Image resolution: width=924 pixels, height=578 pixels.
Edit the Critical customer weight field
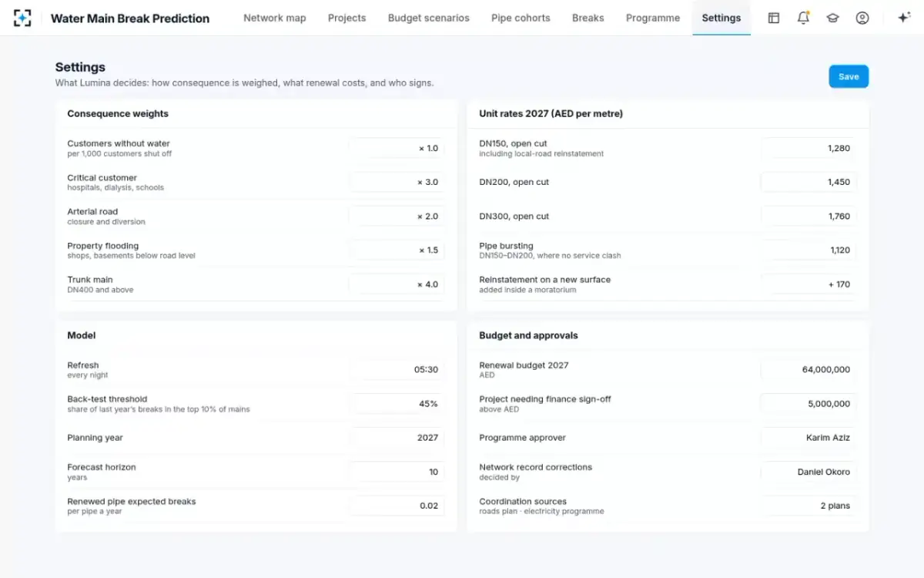click(397, 182)
